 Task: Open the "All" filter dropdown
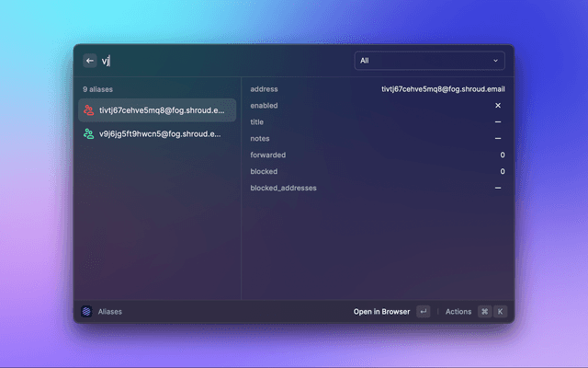click(x=429, y=61)
